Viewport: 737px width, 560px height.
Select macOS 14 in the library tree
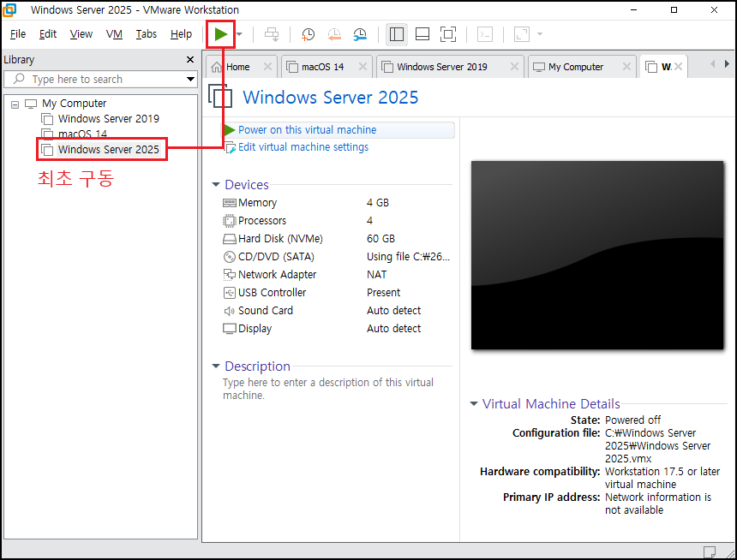pos(82,134)
